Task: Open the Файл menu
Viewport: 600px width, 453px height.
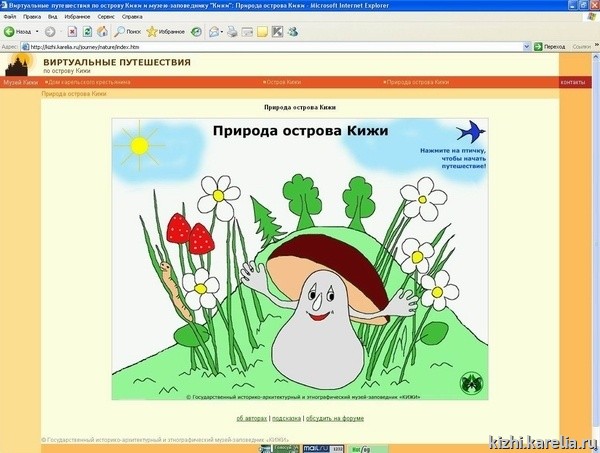Action: pyautogui.click(x=10, y=17)
